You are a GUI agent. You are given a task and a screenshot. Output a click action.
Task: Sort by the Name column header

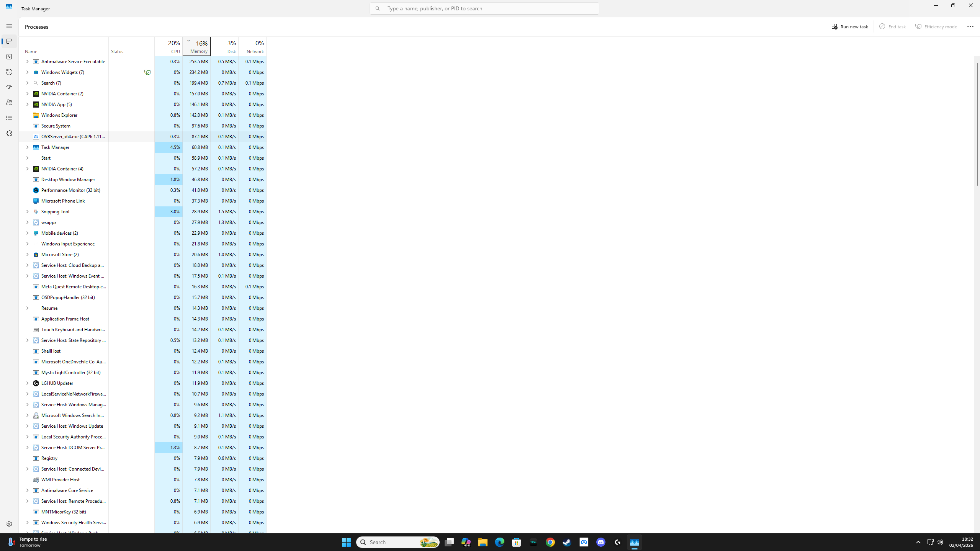pos(64,46)
